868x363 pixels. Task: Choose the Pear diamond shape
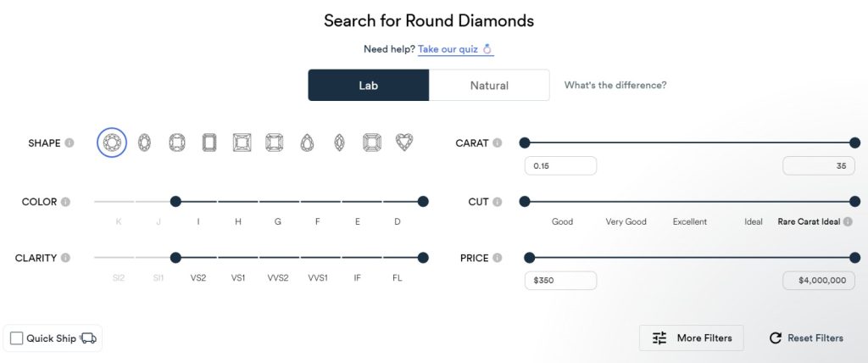[x=307, y=142]
